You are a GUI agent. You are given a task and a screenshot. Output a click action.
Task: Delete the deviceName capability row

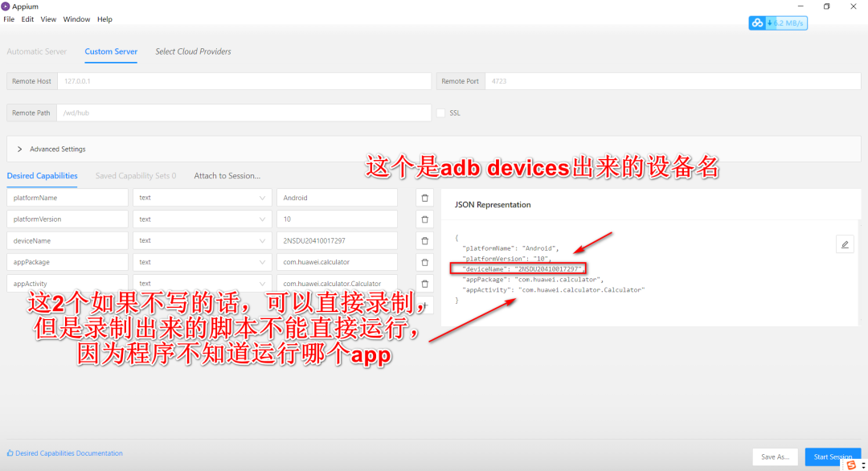coord(424,241)
